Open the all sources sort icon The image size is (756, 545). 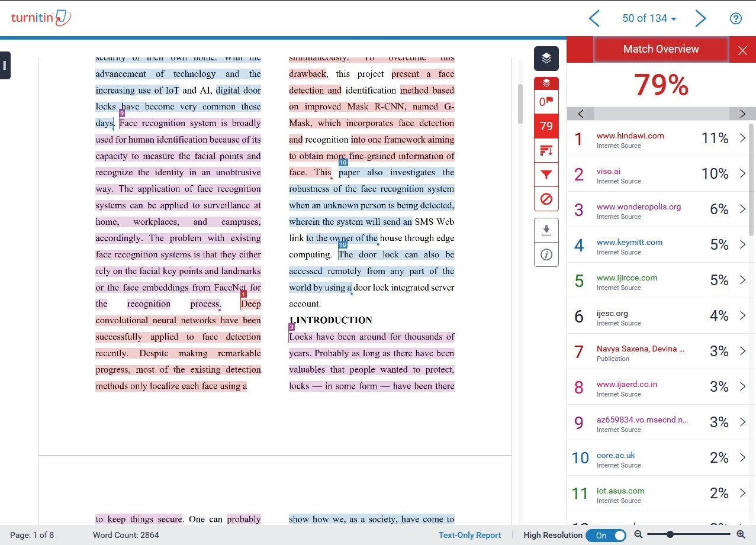click(x=546, y=151)
